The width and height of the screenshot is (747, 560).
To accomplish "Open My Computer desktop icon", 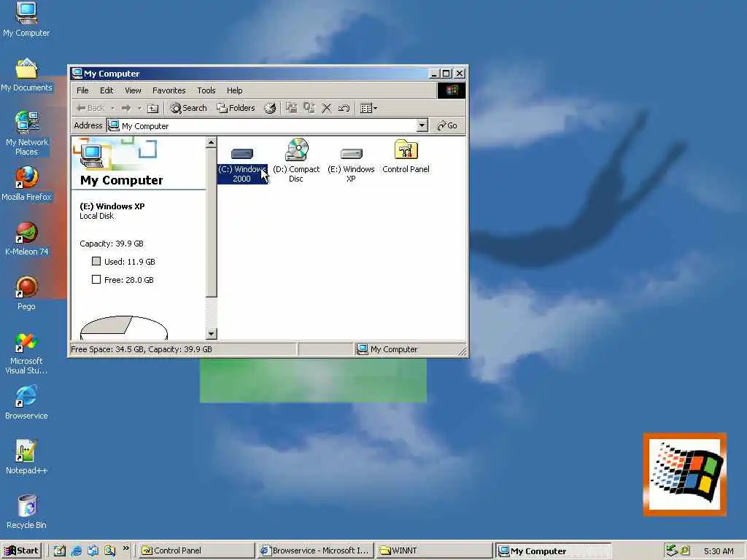I will (x=26, y=19).
